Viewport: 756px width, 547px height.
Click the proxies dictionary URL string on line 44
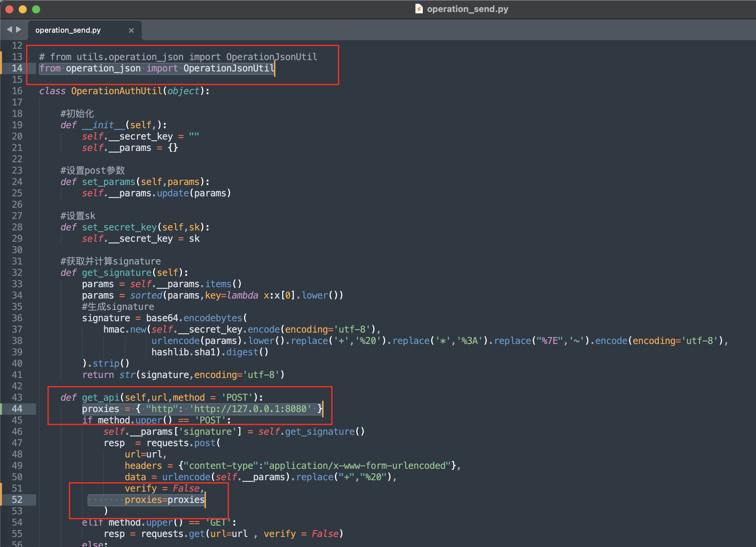(x=250, y=409)
